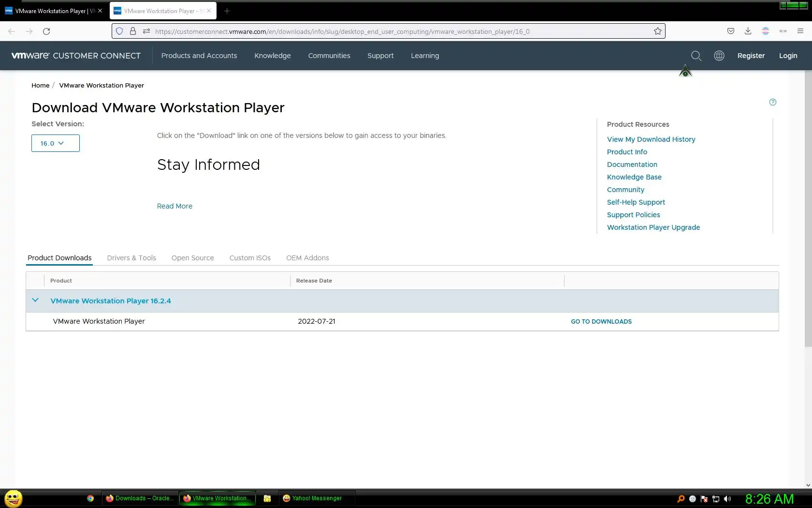Open the folder icon in taskbar

click(x=267, y=498)
